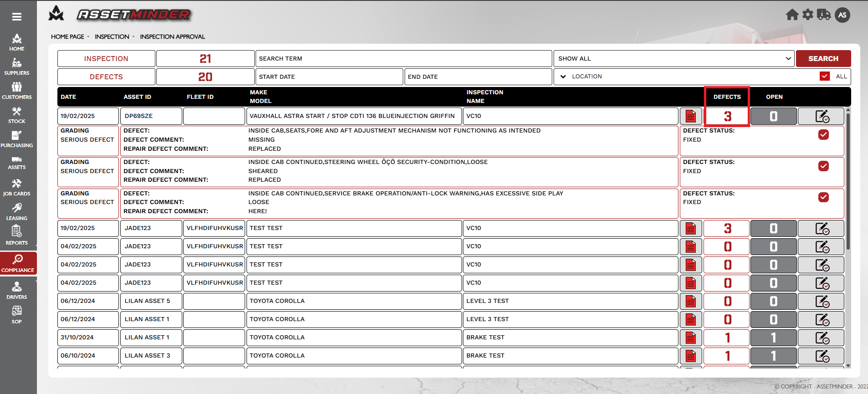868x394 pixels.
Task: Open Compliance sidebar icon
Action: [x=18, y=264]
